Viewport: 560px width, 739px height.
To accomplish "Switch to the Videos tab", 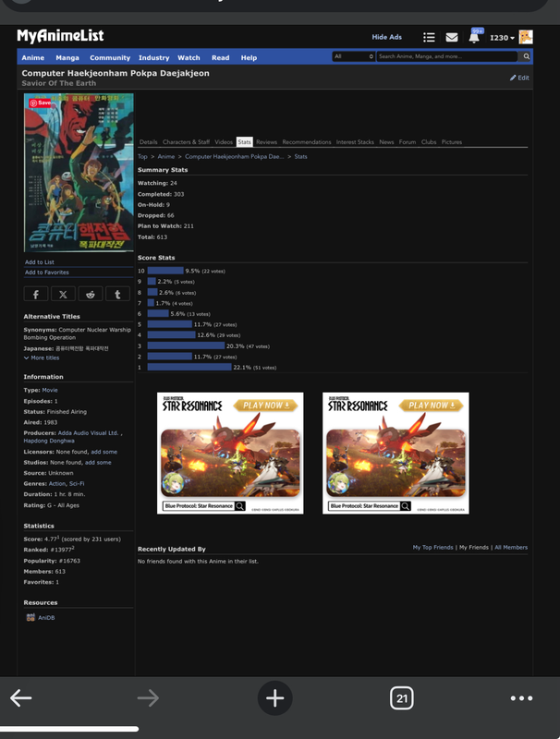I will tap(224, 142).
